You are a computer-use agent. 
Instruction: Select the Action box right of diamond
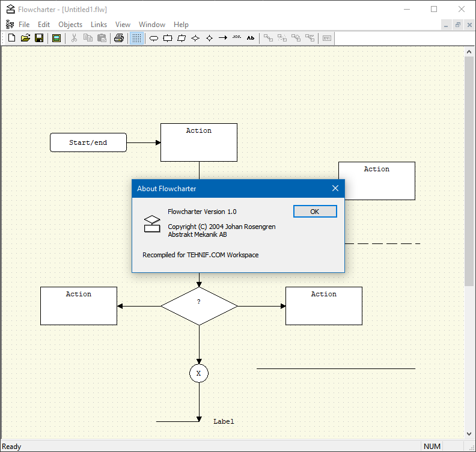coord(324,306)
